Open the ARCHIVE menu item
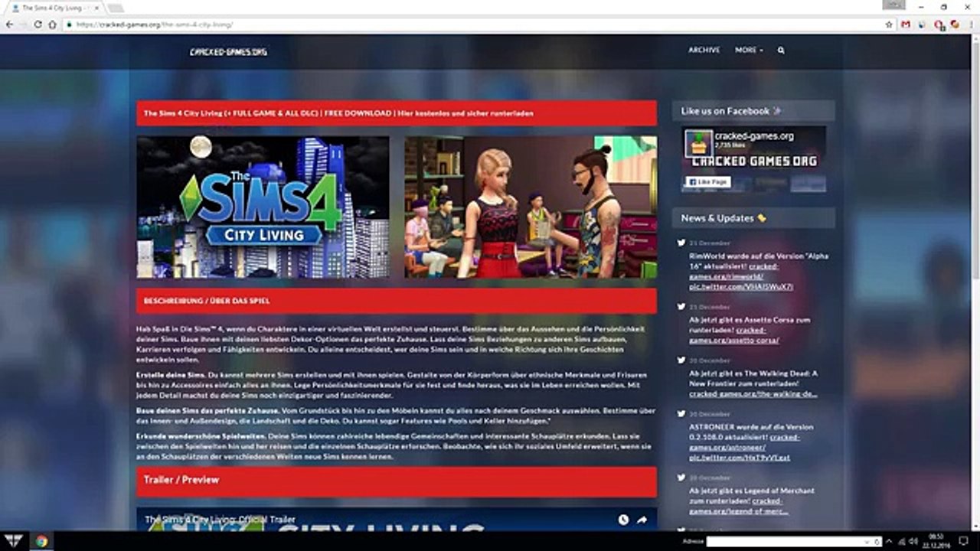The image size is (980, 551). (x=704, y=50)
